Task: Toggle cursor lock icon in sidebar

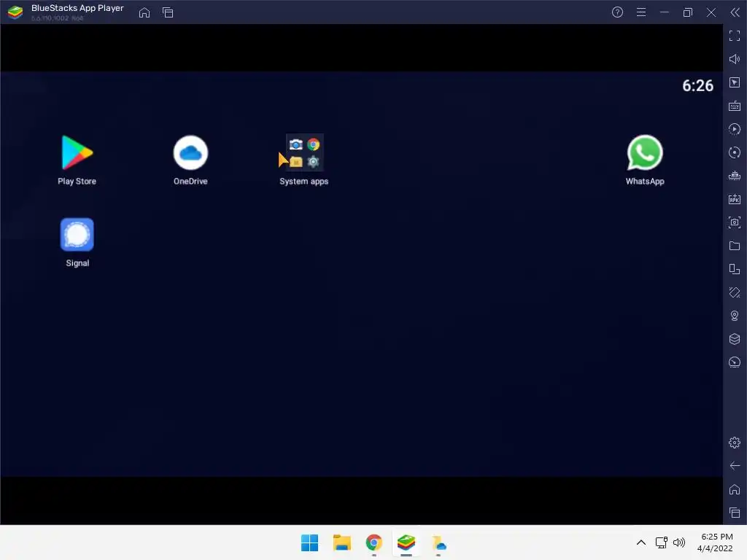Action: tap(735, 82)
